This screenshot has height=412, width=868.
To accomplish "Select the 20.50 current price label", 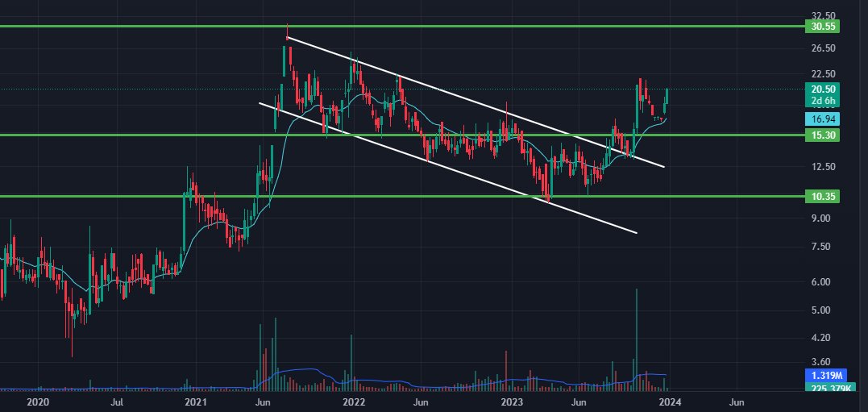I will [x=822, y=89].
